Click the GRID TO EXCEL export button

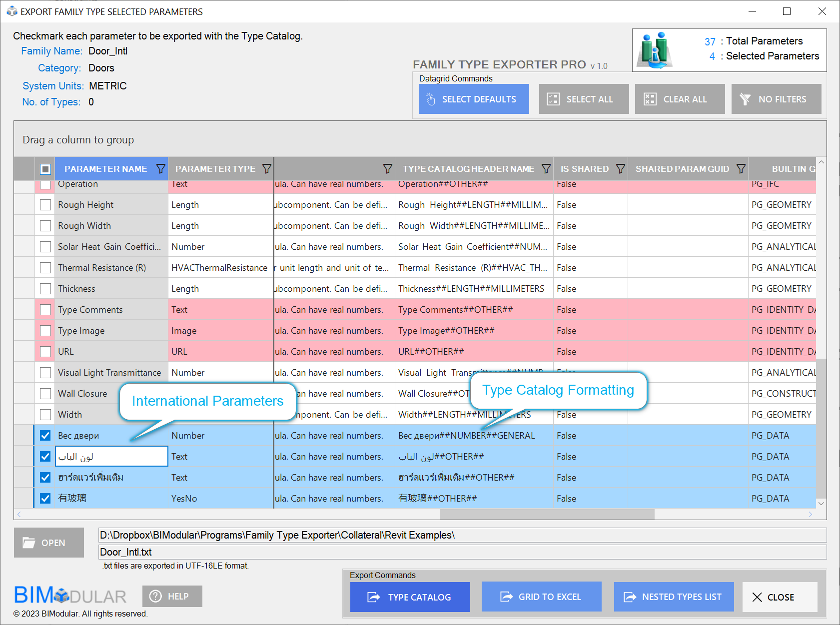click(x=541, y=597)
